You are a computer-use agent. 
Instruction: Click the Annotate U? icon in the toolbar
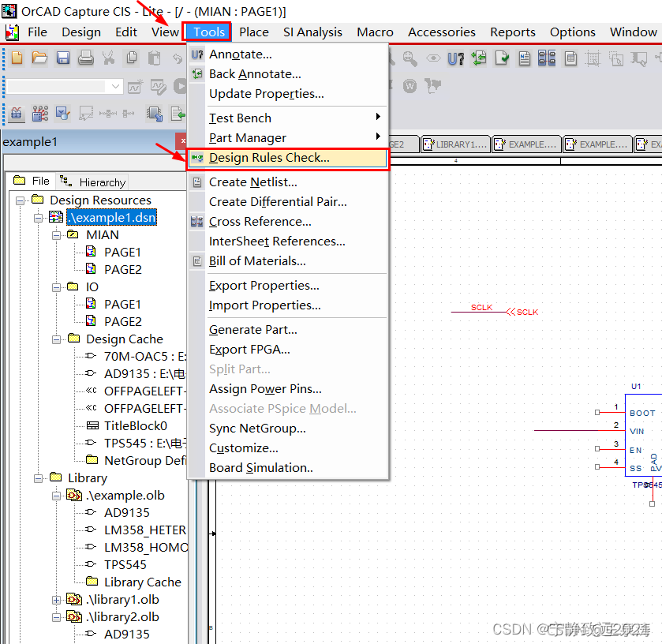point(455,58)
